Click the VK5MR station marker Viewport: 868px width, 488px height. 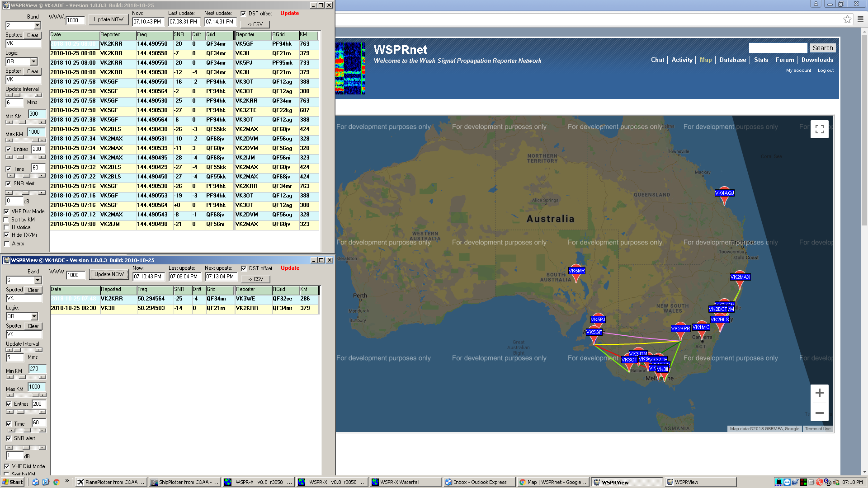click(x=576, y=272)
